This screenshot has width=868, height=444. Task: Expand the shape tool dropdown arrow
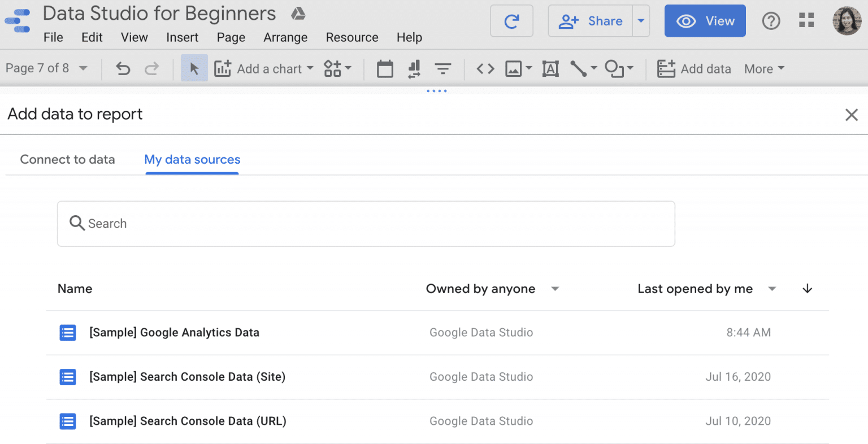631,68
